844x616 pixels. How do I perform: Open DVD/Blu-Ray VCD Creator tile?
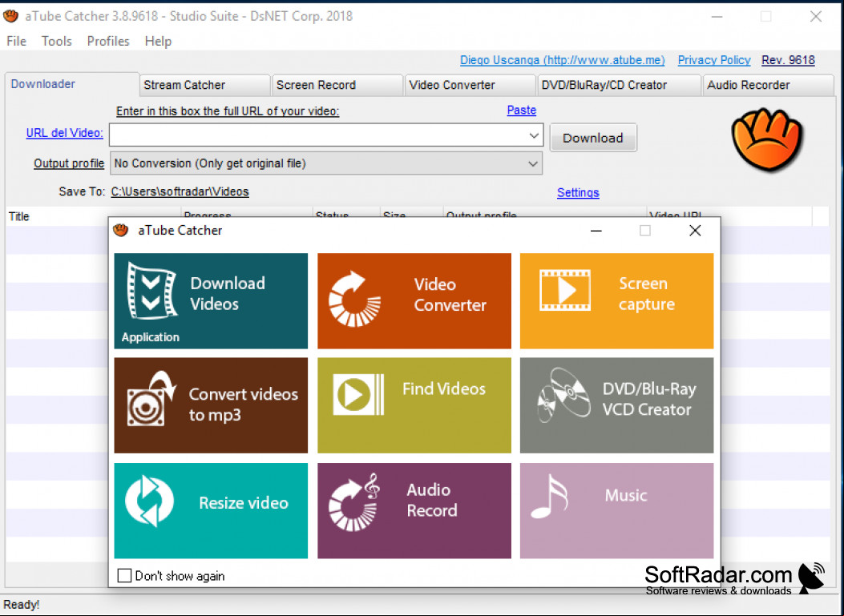(x=617, y=405)
